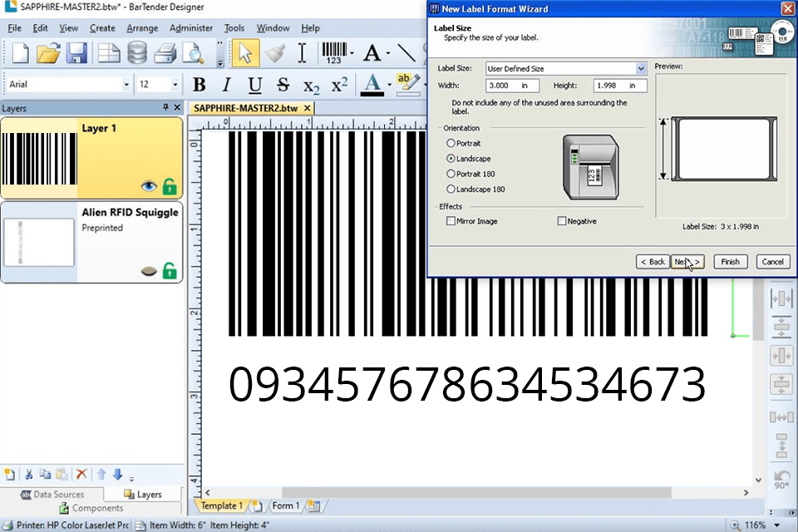Apply subscript formatting
The image size is (798, 532).
[x=311, y=86]
